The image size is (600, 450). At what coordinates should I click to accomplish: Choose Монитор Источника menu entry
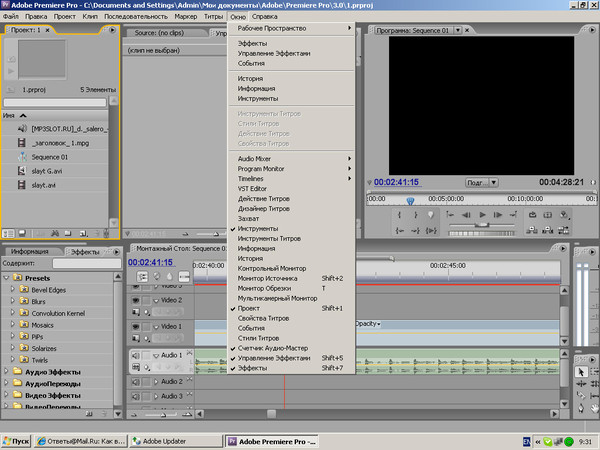point(291,278)
